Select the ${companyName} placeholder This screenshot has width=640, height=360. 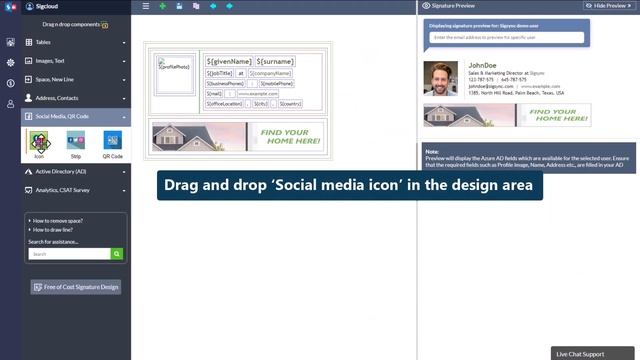(270, 73)
